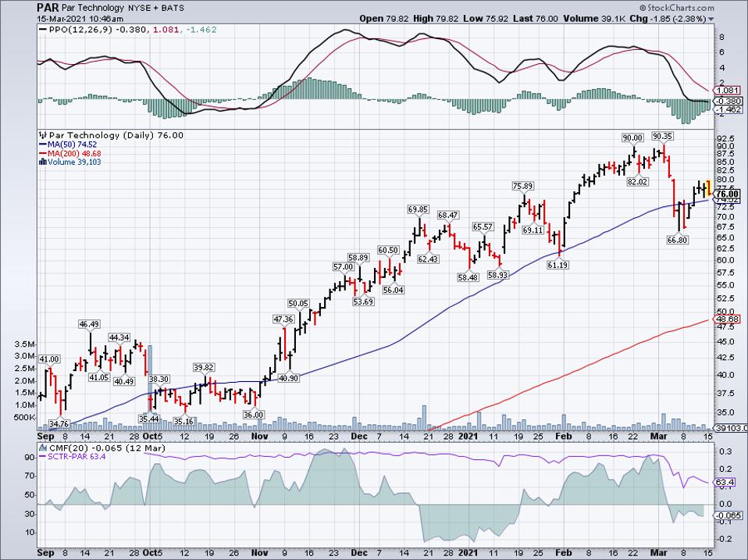Click the volume bars icon beside Volume 39,103
Image resolution: width=748 pixels, height=560 pixels.
[42, 162]
